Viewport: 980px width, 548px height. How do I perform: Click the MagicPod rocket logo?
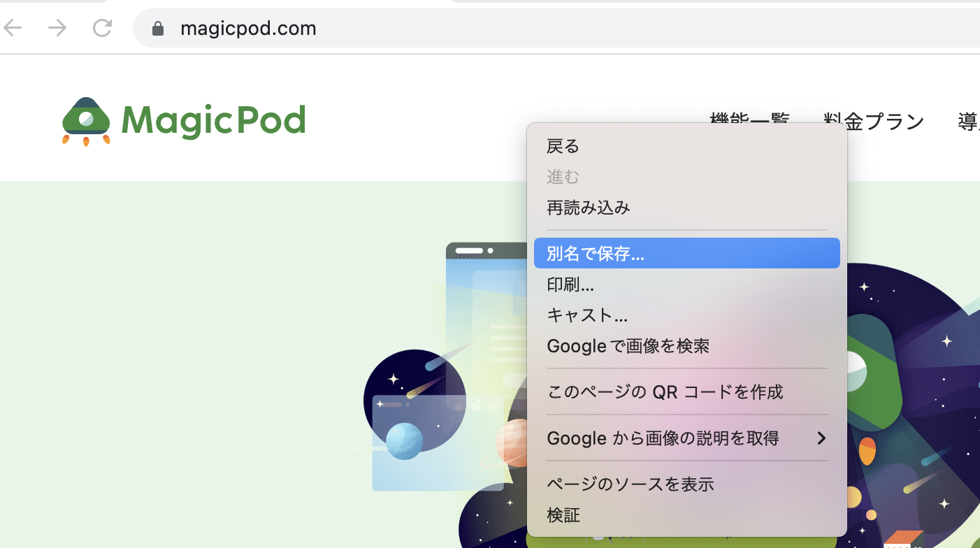pyautogui.click(x=85, y=120)
